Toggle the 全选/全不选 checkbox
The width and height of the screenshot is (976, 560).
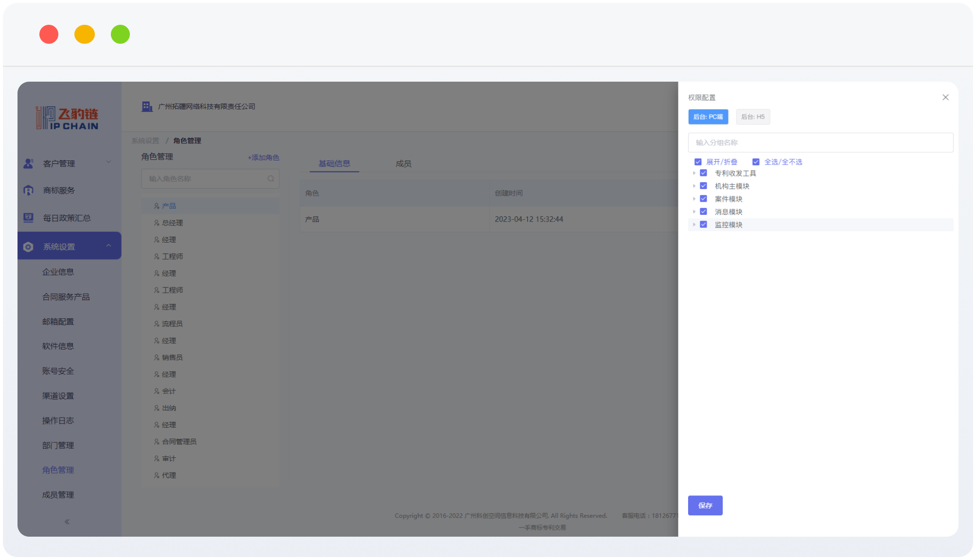point(756,162)
